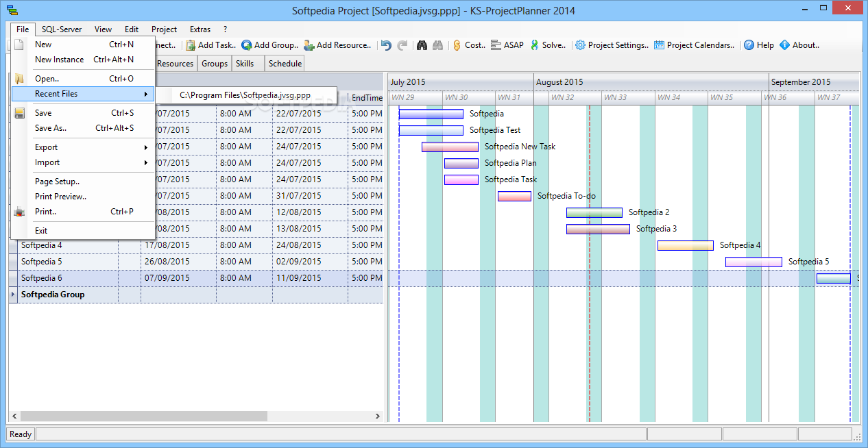Click the August 2015 timeline header
Viewport: 868px width, 448px height.
651,82
